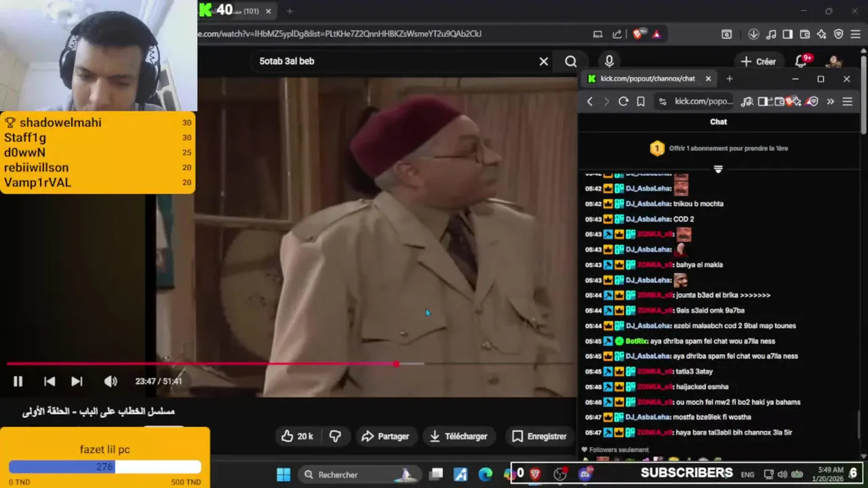This screenshot has height=488, width=868.
Task: Click chat message 'hajjacked esmha'
Action: click(x=702, y=387)
